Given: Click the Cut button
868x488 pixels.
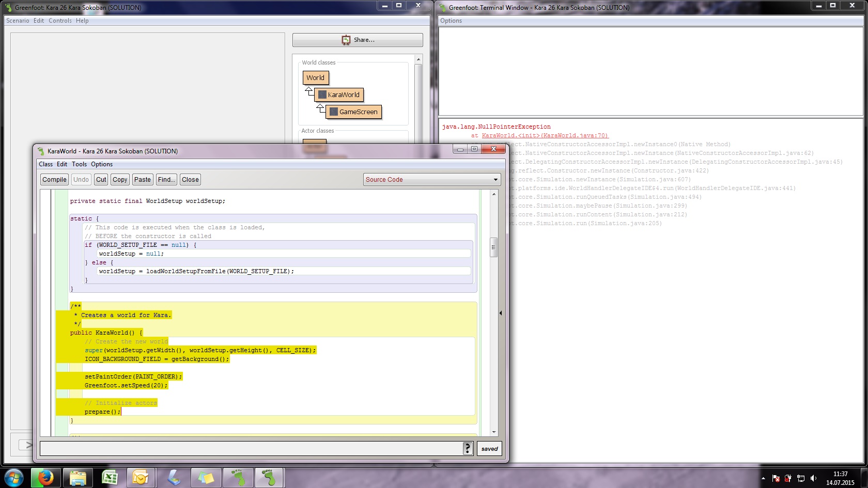Looking at the screenshot, I should [101, 180].
